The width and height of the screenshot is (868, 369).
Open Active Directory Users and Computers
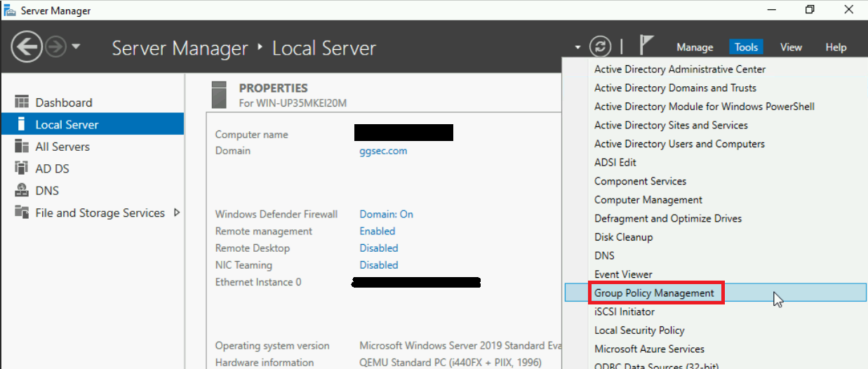[x=679, y=144]
